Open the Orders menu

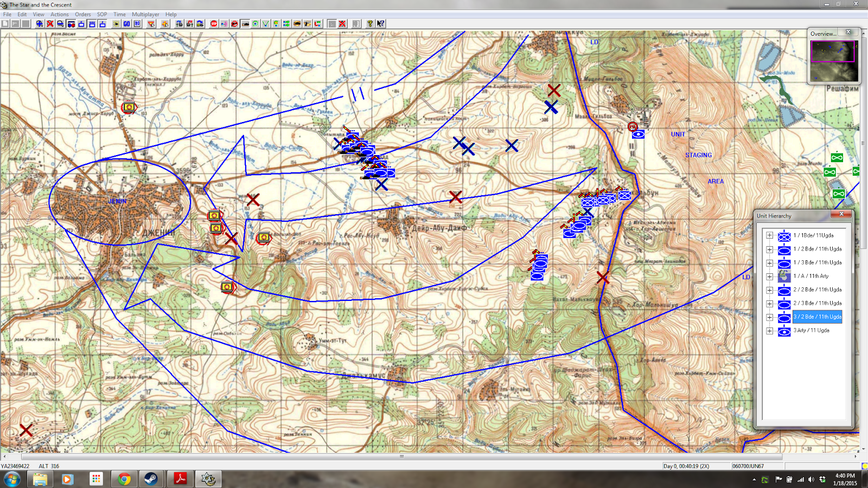click(83, 14)
